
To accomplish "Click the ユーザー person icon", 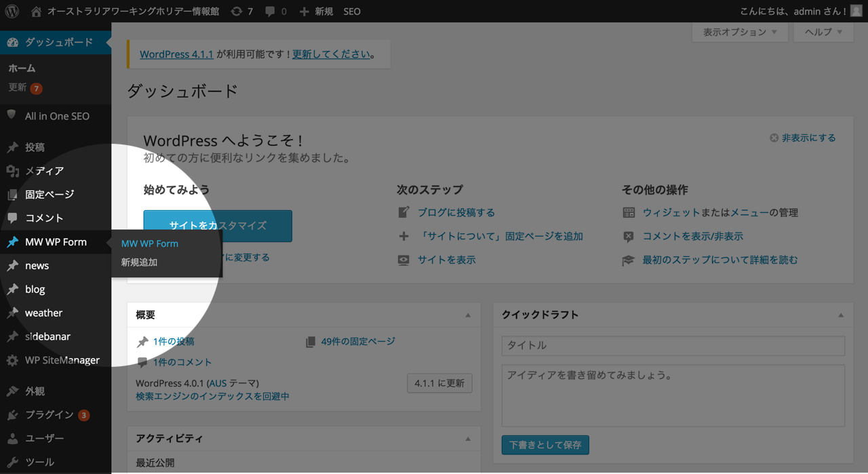I will click(x=12, y=439).
